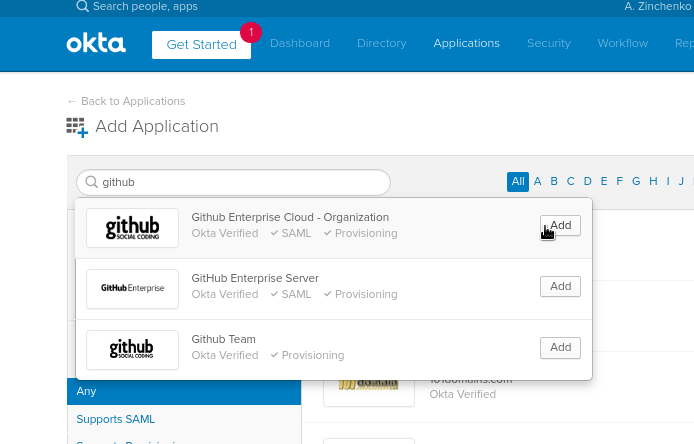Viewport: 694px width, 444px height.
Task: Add Github Enterprise Cloud - Organization app
Action: click(560, 225)
